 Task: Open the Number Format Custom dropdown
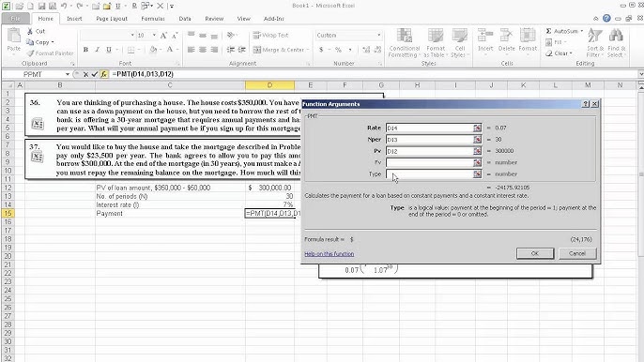tap(378, 36)
